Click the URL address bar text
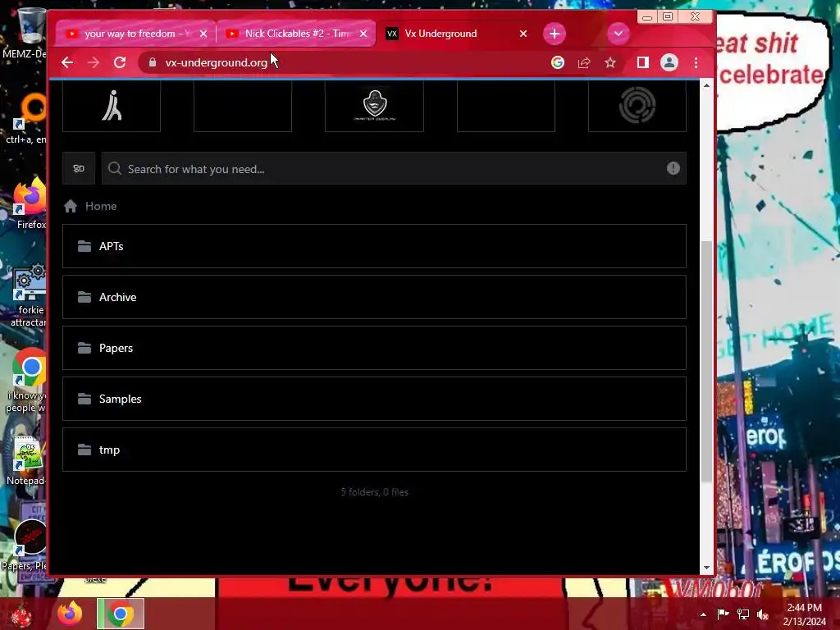Viewport: 840px width, 630px height. 216,62
